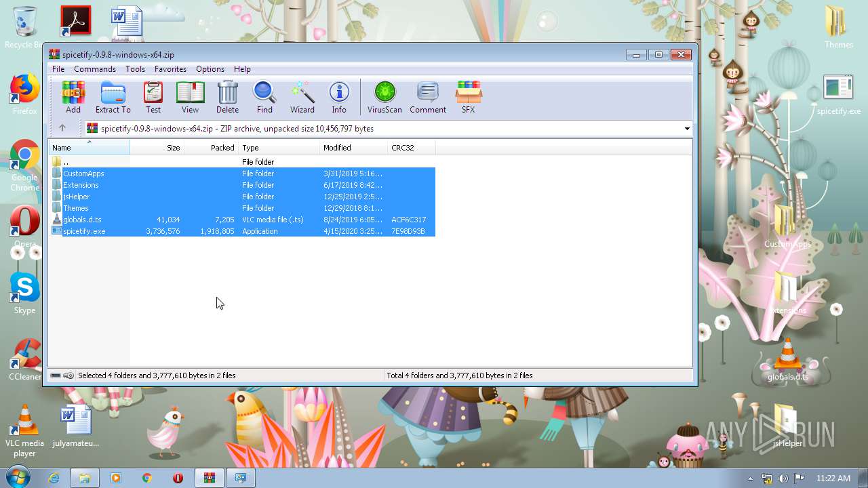The width and height of the screenshot is (868, 488).
Task: Sort list by Modified column
Action: (x=353, y=147)
